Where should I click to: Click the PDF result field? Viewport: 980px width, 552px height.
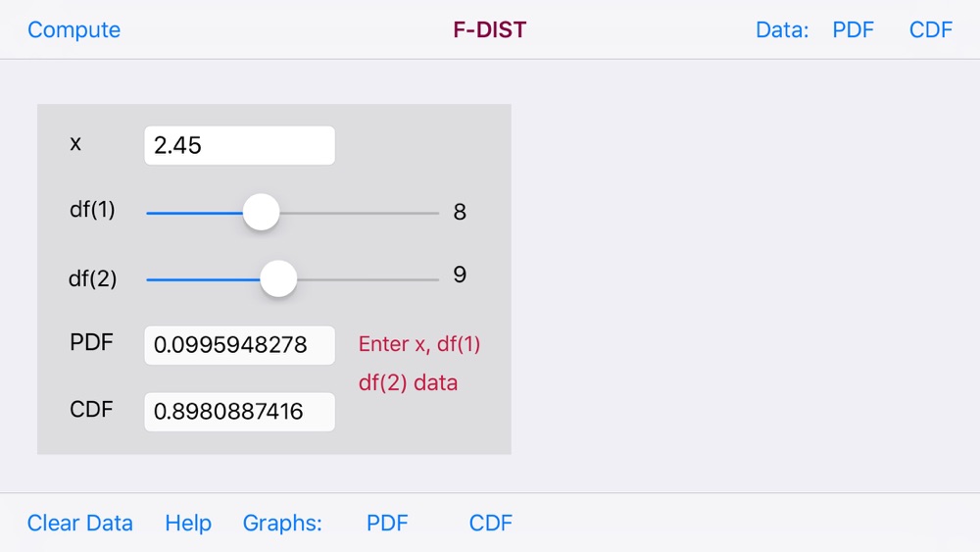(239, 345)
